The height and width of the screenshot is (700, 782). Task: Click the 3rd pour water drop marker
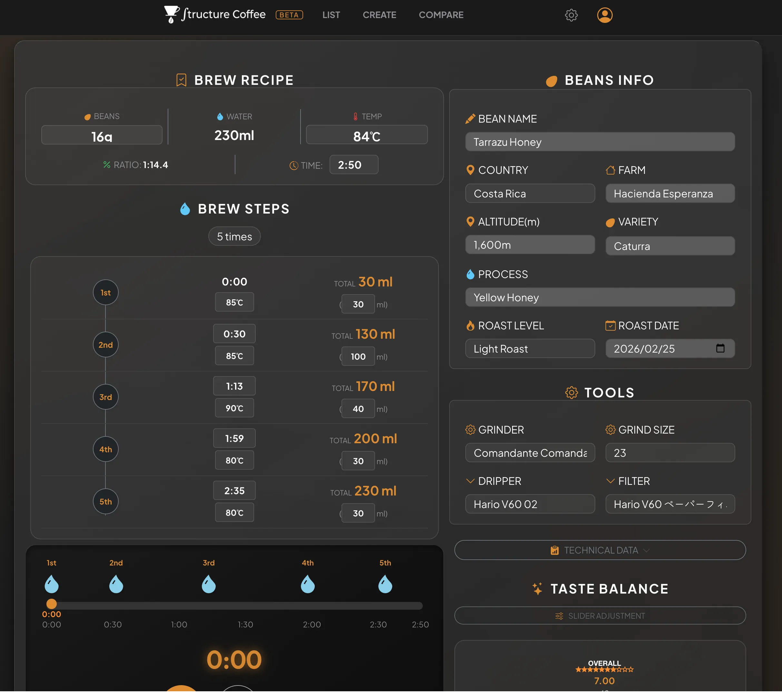(208, 584)
